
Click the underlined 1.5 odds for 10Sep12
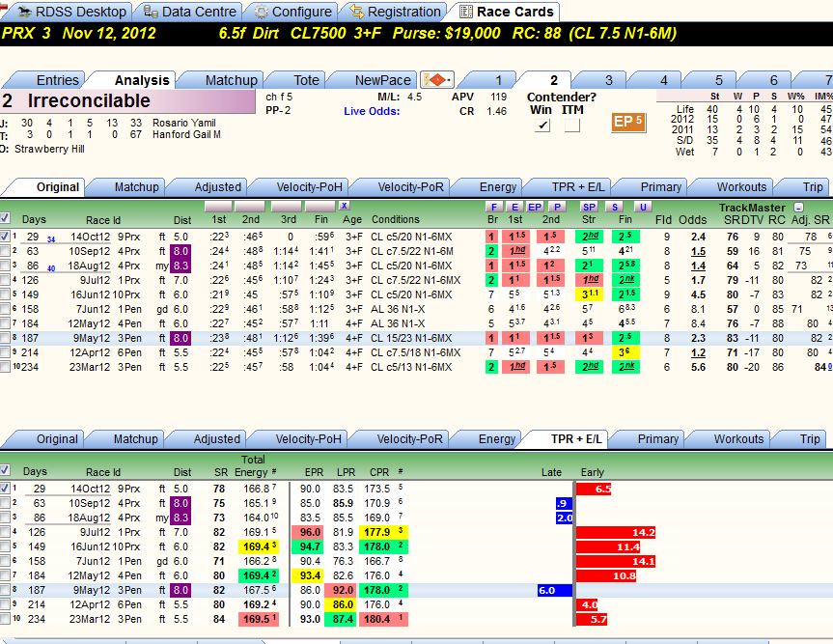(698, 251)
